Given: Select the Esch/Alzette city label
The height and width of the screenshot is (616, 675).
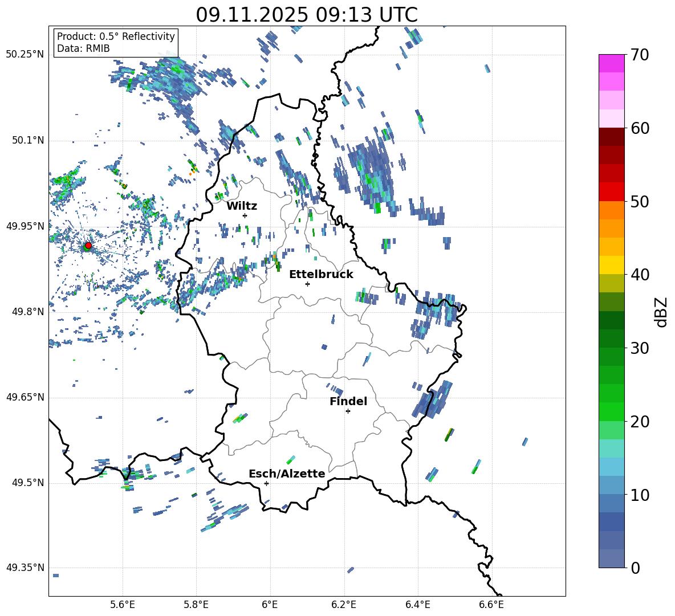Looking at the screenshot, I should click(287, 474).
